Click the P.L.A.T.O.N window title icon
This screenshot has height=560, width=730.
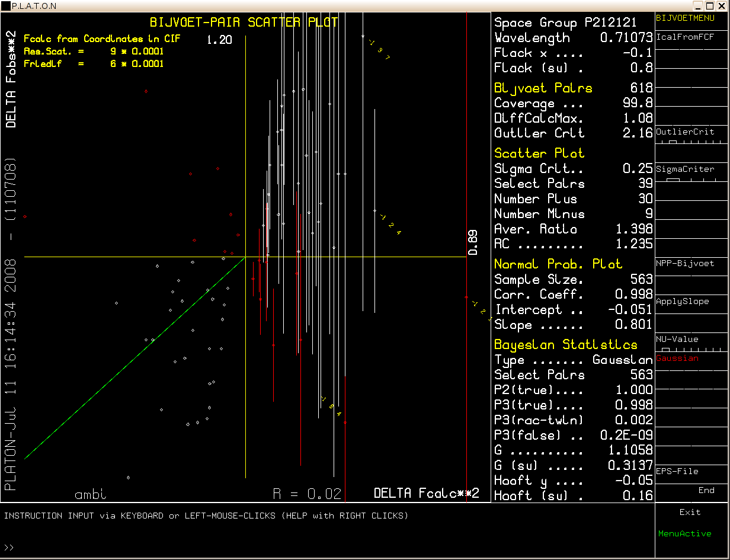[6, 5]
